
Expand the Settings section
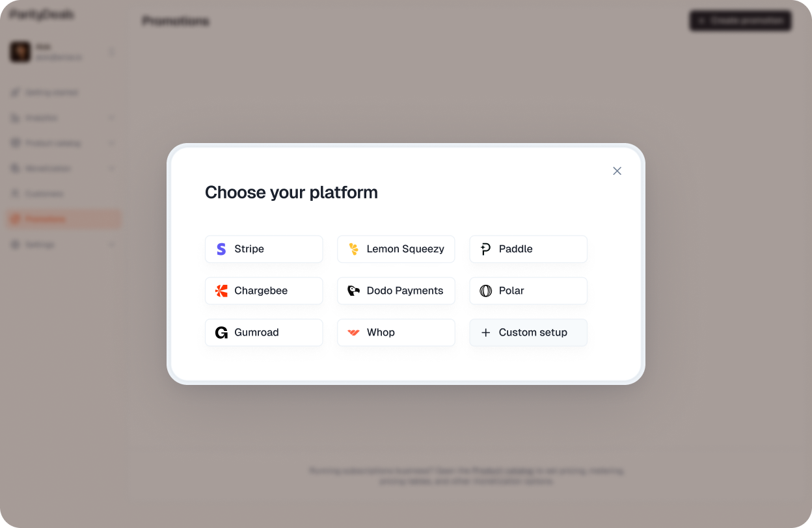[x=111, y=244]
